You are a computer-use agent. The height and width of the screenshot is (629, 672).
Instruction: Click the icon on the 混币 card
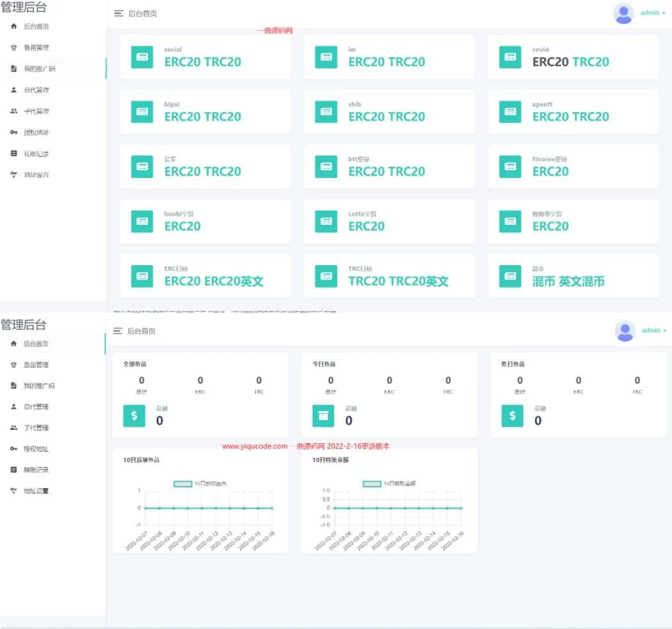click(510, 276)
